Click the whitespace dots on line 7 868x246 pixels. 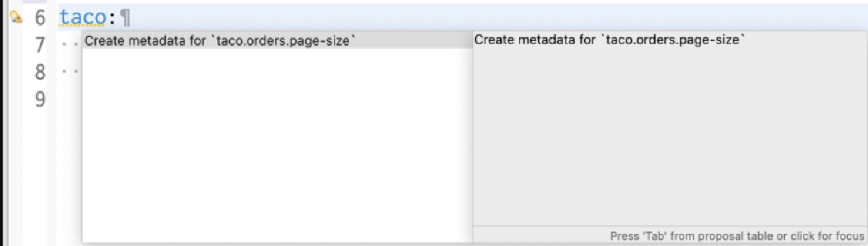tap(70, 45)
